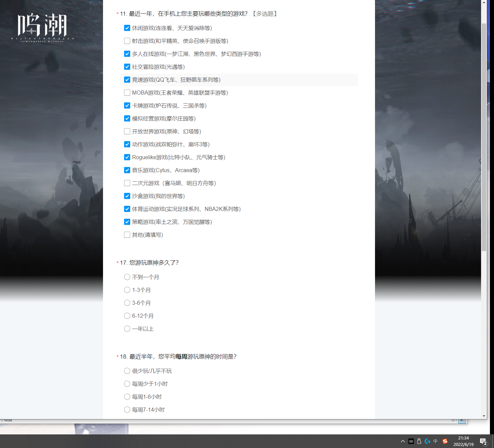The width and height of the screenshot is (494, 448).
Task: Check 射击游戏 shooting games option
Action: [127, 41]
